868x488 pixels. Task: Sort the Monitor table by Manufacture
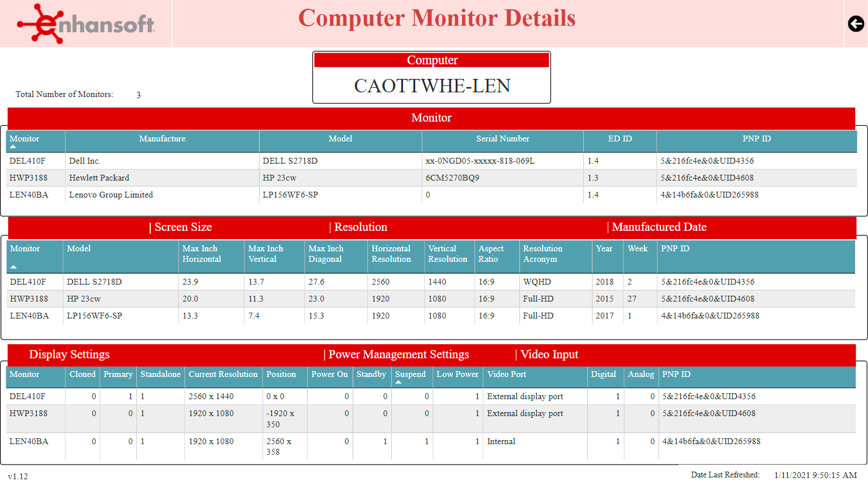[x=163, y=139]
